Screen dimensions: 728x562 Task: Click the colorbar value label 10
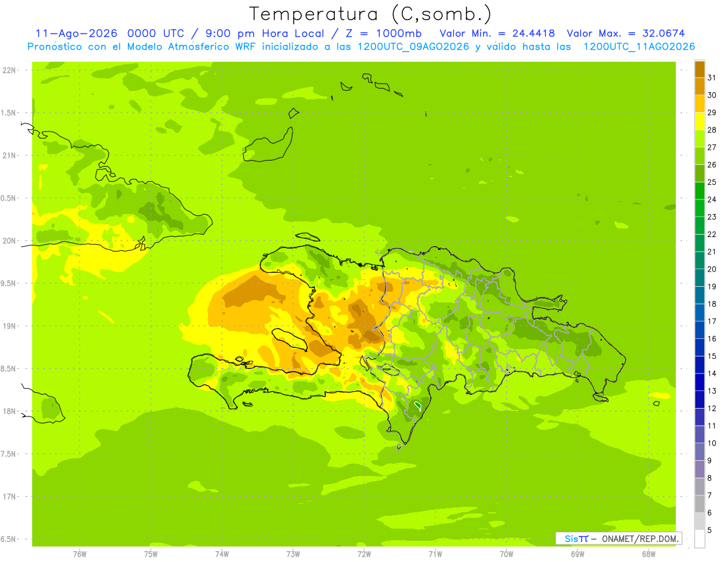[712, 443]
